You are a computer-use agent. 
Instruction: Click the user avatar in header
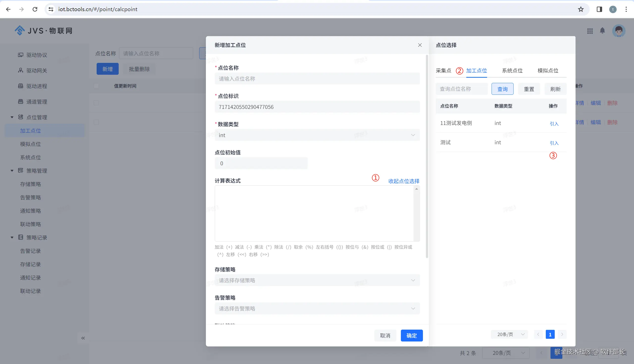click(x=618, y=31)
